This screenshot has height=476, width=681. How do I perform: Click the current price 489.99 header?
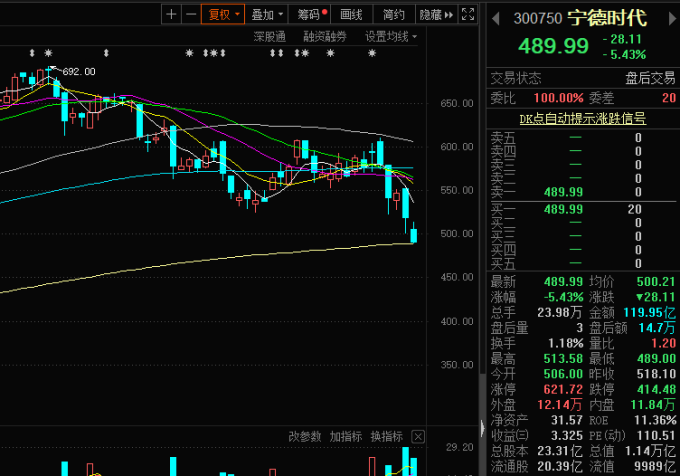(x=553, y=46)
